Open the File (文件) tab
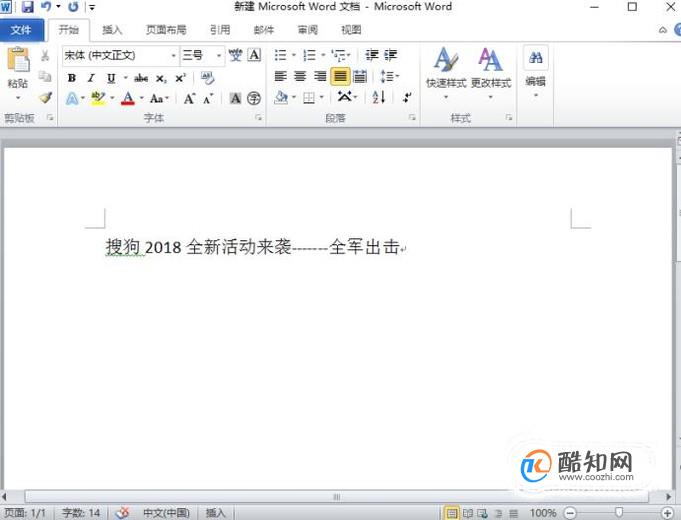The width and height of the screenshot is (681, 520). pos(21,30)
